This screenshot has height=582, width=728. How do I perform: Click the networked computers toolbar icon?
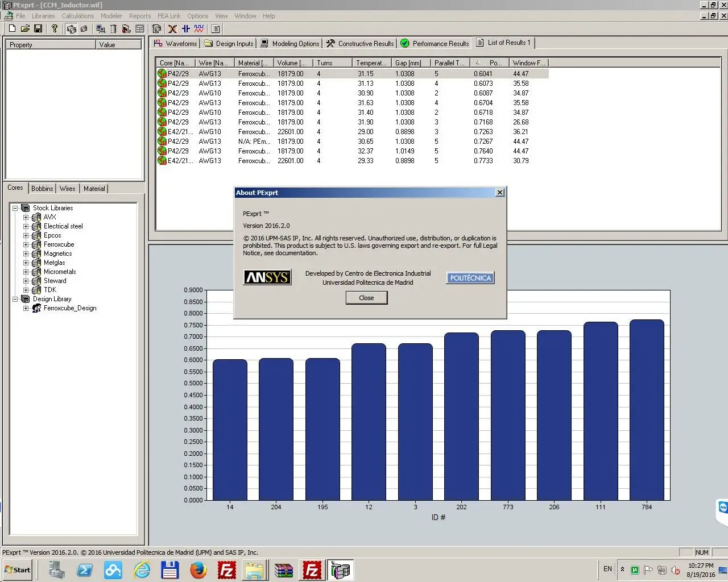pos(100,28)
